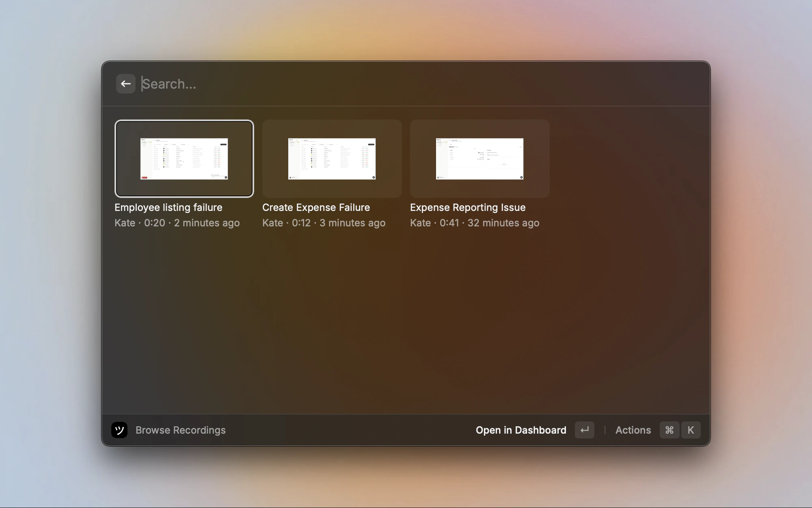The image size is (812, 508).
Task: Click red recording badge in first thumbnail
Action: click(x=145, y=177)
